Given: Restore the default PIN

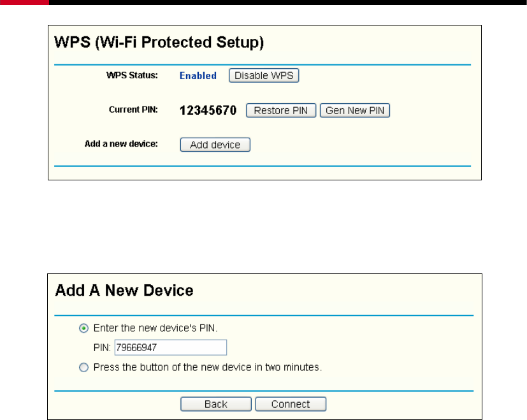Looking at the screenshot, I should pyautogui.click(x=281, y=110).
